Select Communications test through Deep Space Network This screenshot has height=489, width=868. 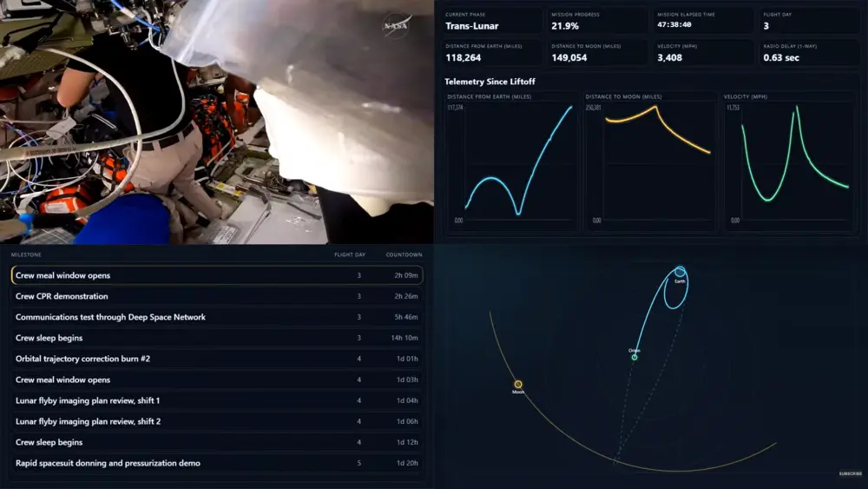coord(217,317)
